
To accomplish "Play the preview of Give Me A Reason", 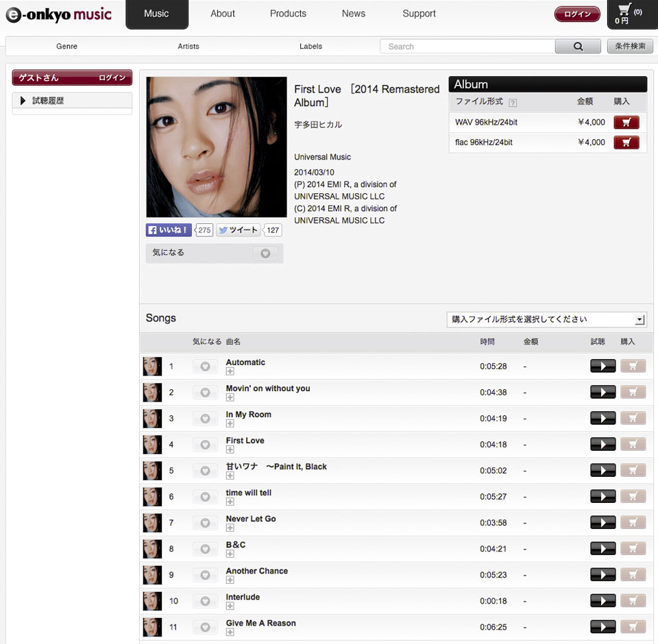I will [602, 627].
